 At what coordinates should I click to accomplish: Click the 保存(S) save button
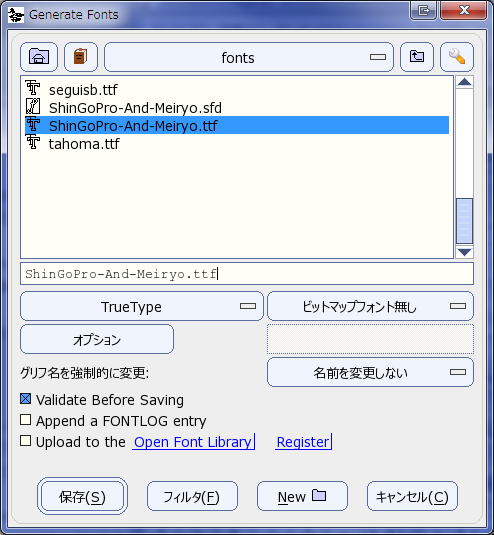(82, 496)
